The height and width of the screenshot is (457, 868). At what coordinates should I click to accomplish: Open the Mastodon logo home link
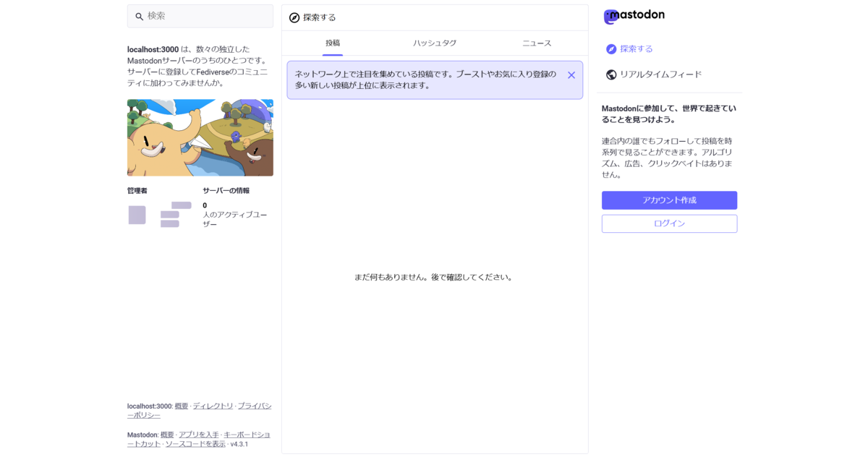(634, 16)
